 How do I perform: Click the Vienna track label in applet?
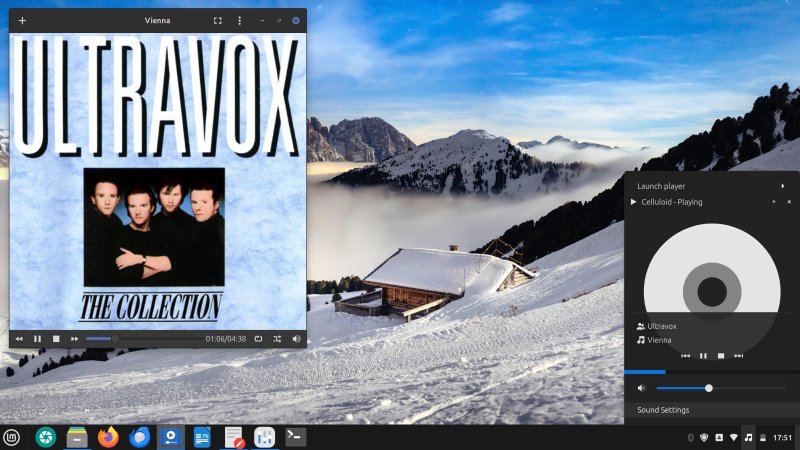[x=659, y=340]
